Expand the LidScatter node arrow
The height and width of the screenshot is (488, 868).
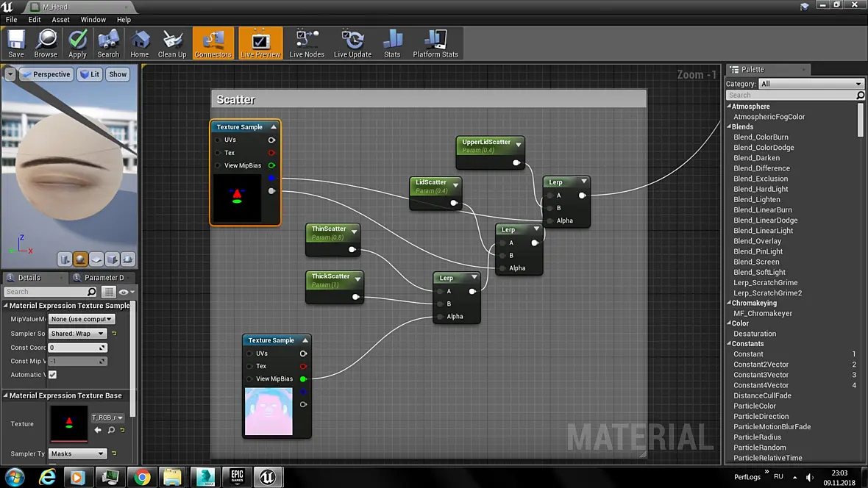click(455, 184)
